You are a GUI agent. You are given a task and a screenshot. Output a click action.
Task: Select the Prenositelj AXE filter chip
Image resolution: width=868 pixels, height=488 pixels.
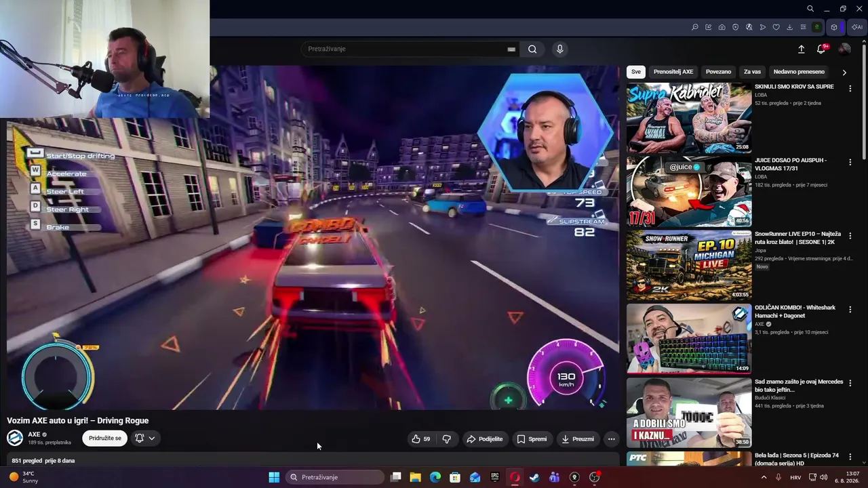pos(673,72)
